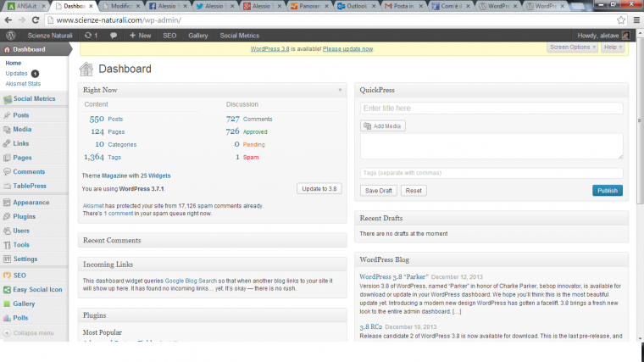
Task: Click the TablePress icon in sidebar
Action: click(7, 187)
